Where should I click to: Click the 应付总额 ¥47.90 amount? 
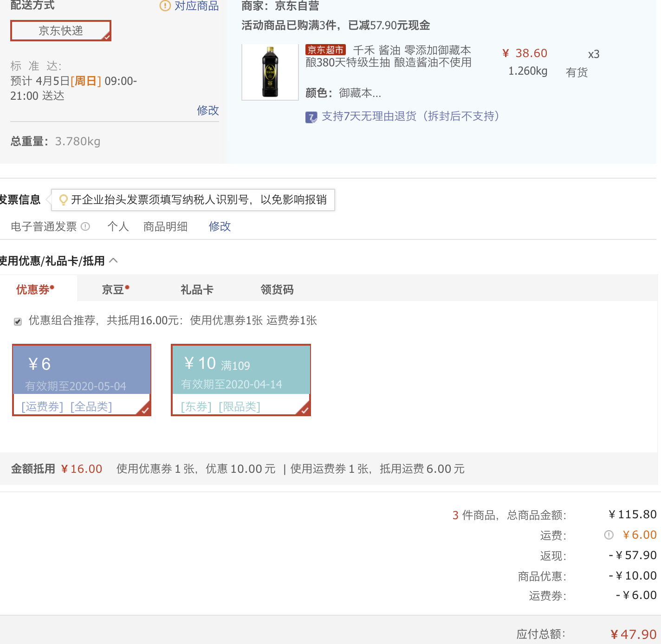633,634
